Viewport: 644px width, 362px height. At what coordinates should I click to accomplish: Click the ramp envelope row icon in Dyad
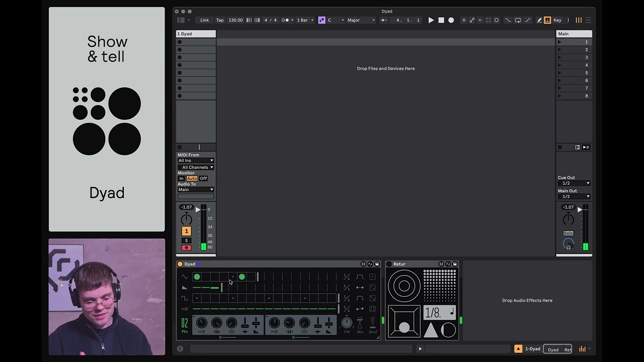[x=185, y=288]
